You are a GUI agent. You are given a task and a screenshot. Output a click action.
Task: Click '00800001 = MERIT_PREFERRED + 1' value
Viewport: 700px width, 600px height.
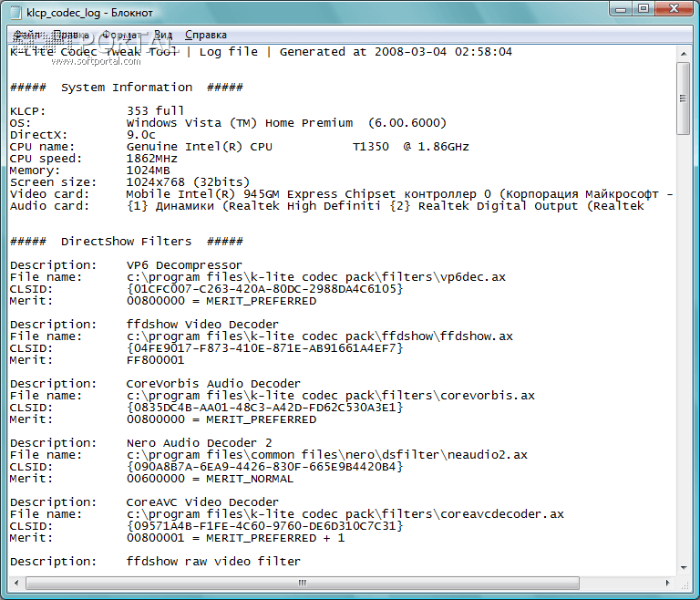tap(236, 538)
